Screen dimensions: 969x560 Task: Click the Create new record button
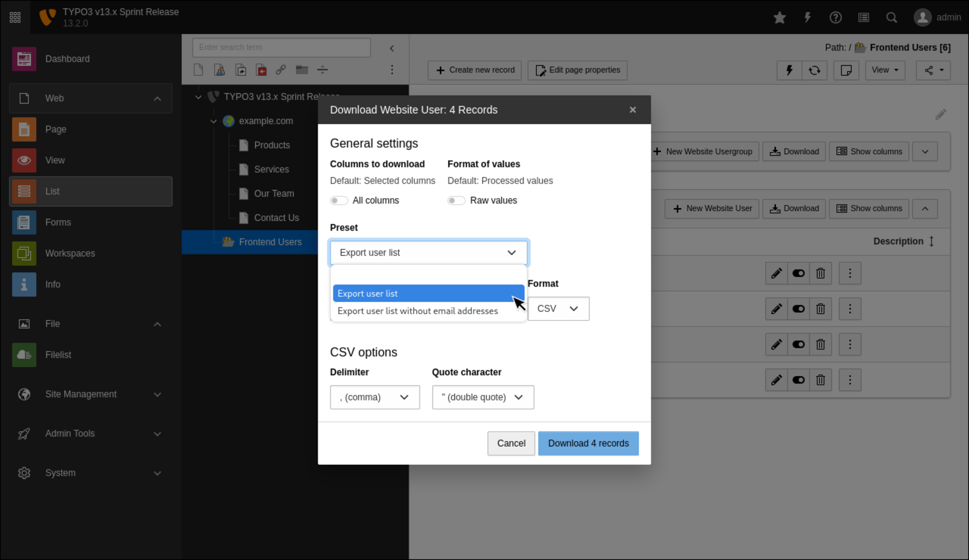point(475,70)
